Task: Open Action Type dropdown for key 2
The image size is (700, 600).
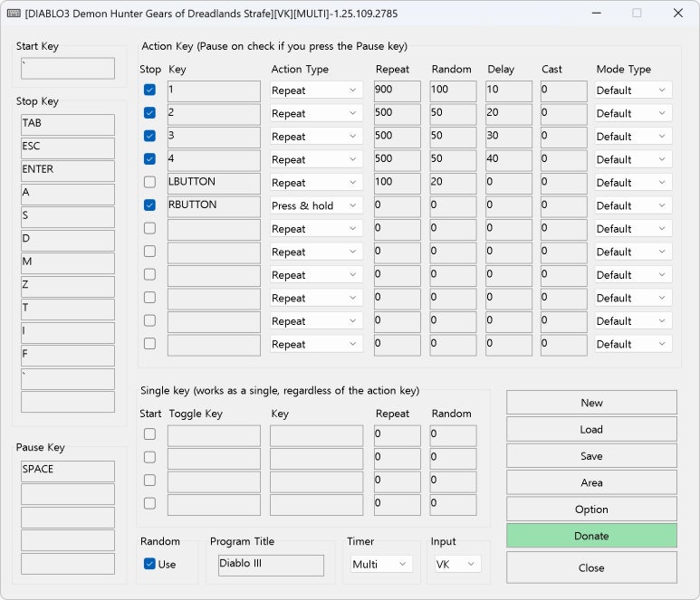Action: coord(316,113)
